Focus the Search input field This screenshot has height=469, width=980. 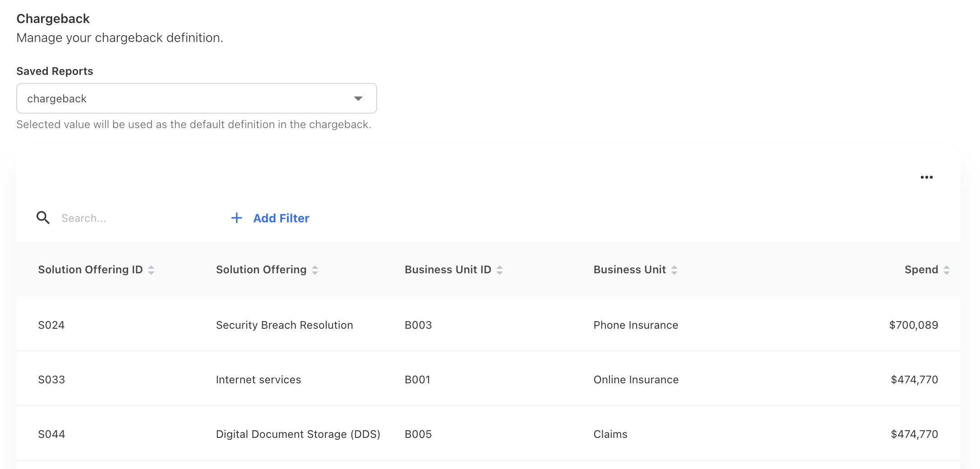(135, 218)
